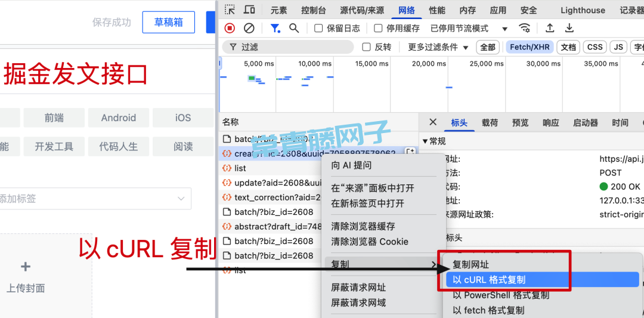Toggle the device toolbar icon
The height and width of the screenshot is (318, 644).
[249, 10]
